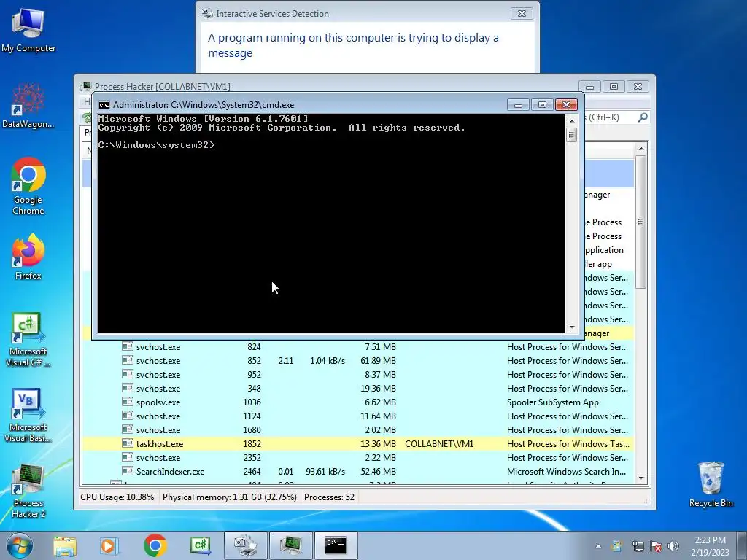
Task: Select svchost.exe with PID 348
Action: (x=357, y=388)
